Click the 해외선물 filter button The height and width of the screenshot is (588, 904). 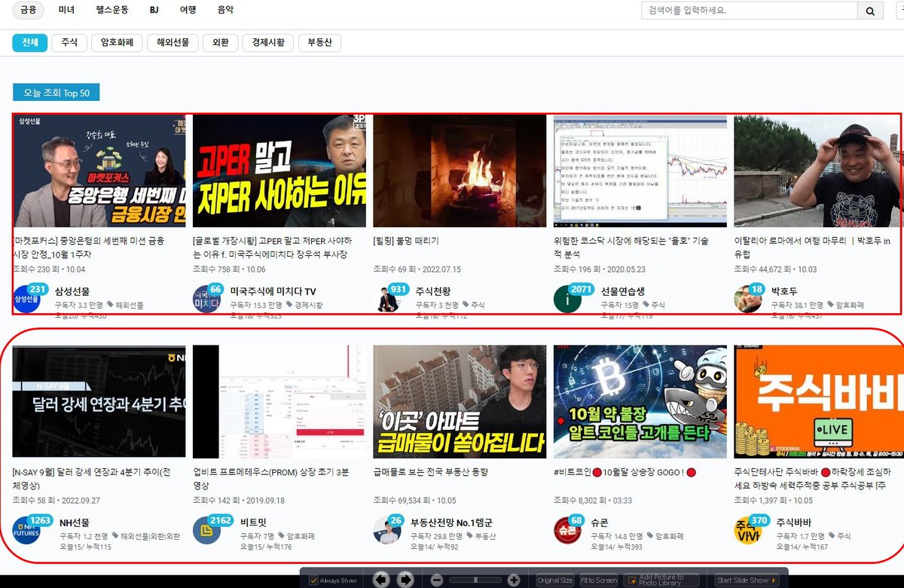pos(173,43)
